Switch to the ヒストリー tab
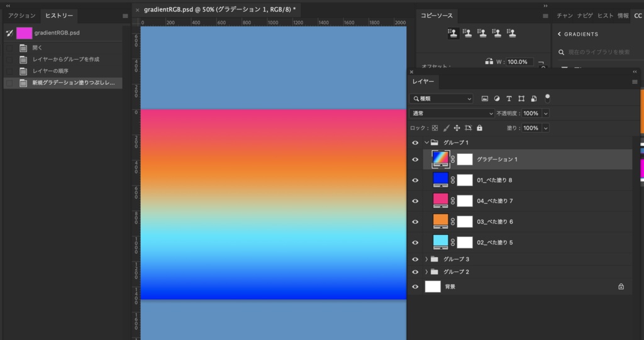The image size is (644, 340). point(59,16)
